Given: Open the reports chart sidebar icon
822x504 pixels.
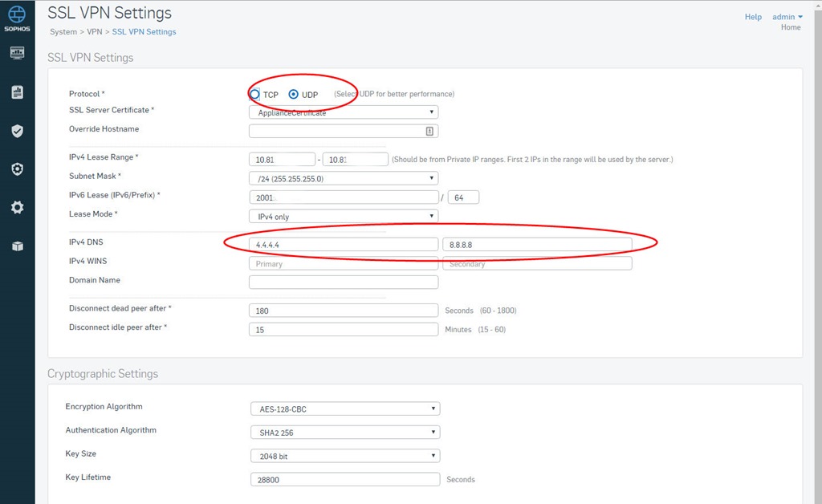Looking at the screenshot, I should tap(18, 92).
